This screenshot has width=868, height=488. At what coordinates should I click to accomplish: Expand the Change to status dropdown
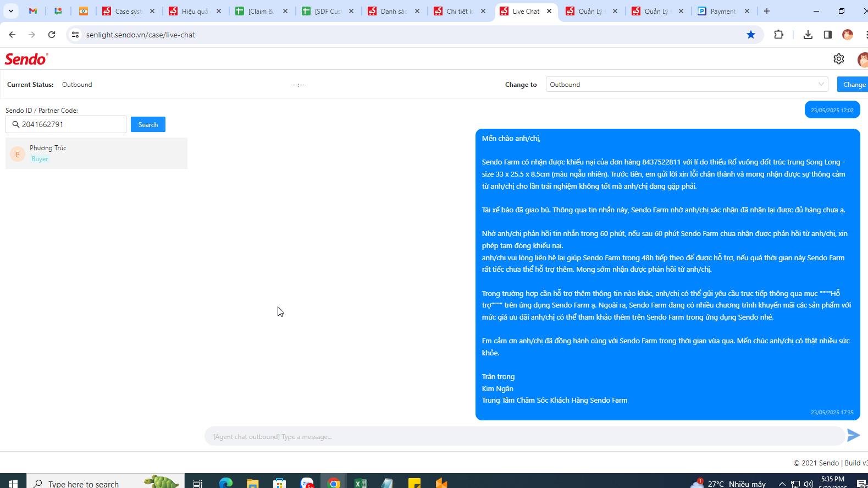coord(687,84)
